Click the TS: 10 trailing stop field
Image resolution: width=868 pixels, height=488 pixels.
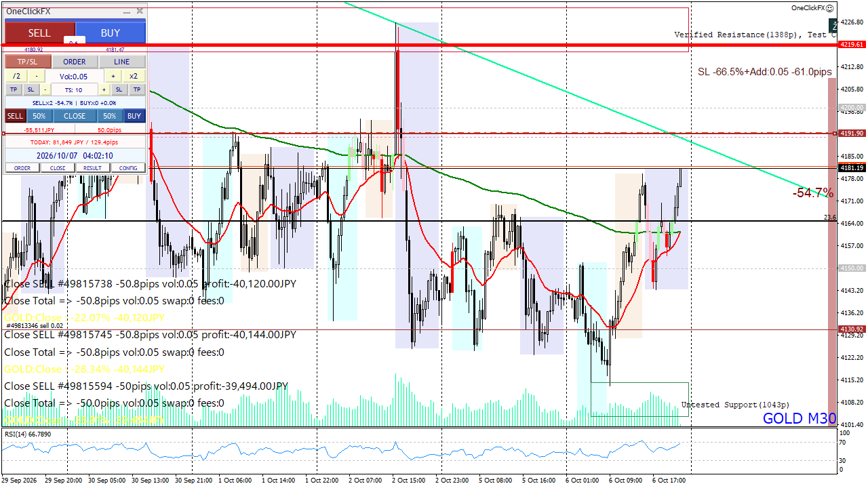coord(75,89)
